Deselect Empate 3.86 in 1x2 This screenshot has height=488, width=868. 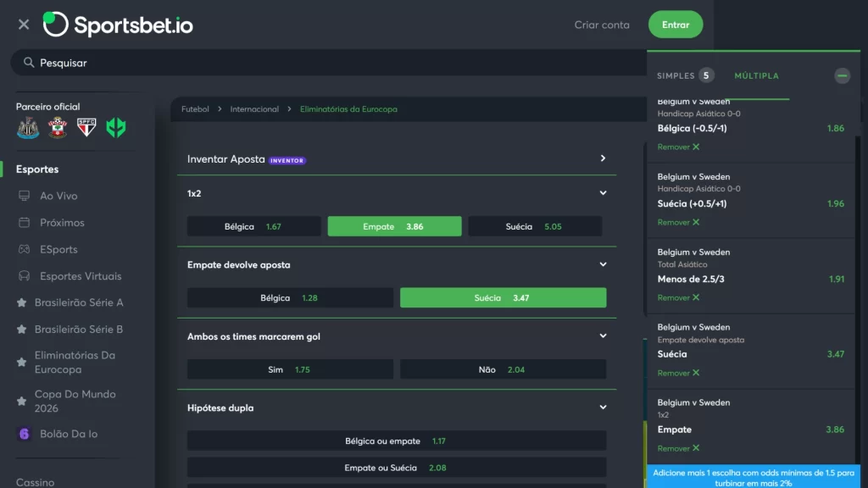pyautogui.click(x=394, y=226)
